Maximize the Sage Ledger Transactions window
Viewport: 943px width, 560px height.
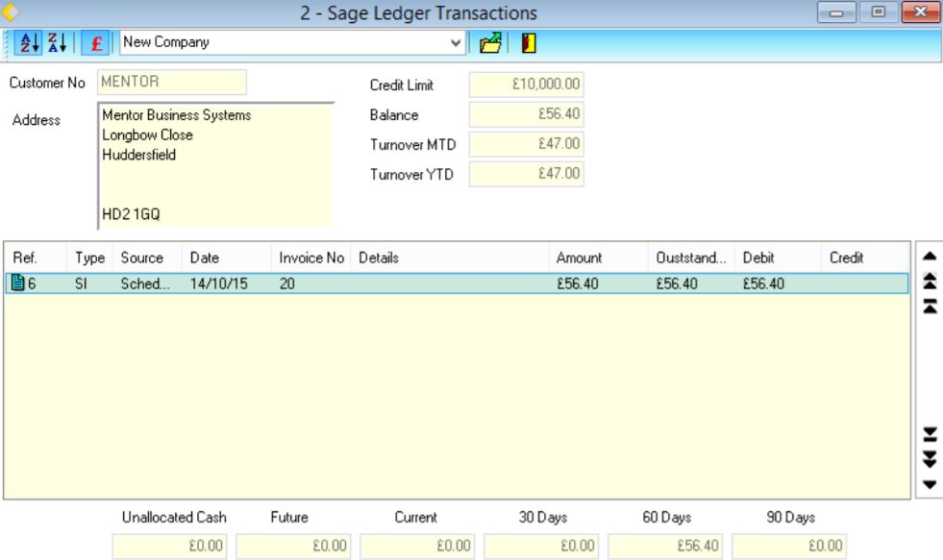878,12
